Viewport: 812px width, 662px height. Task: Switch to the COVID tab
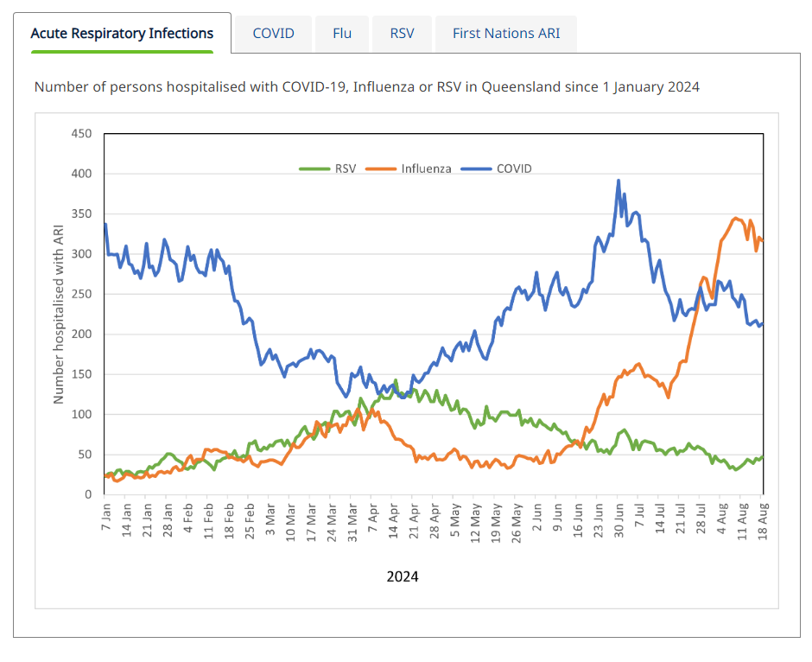273,34
